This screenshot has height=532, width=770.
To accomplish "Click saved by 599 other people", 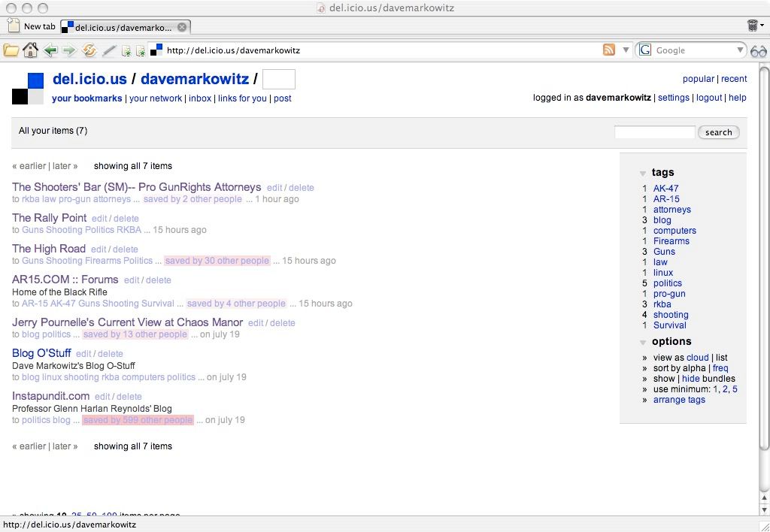I will coord(138,420).
